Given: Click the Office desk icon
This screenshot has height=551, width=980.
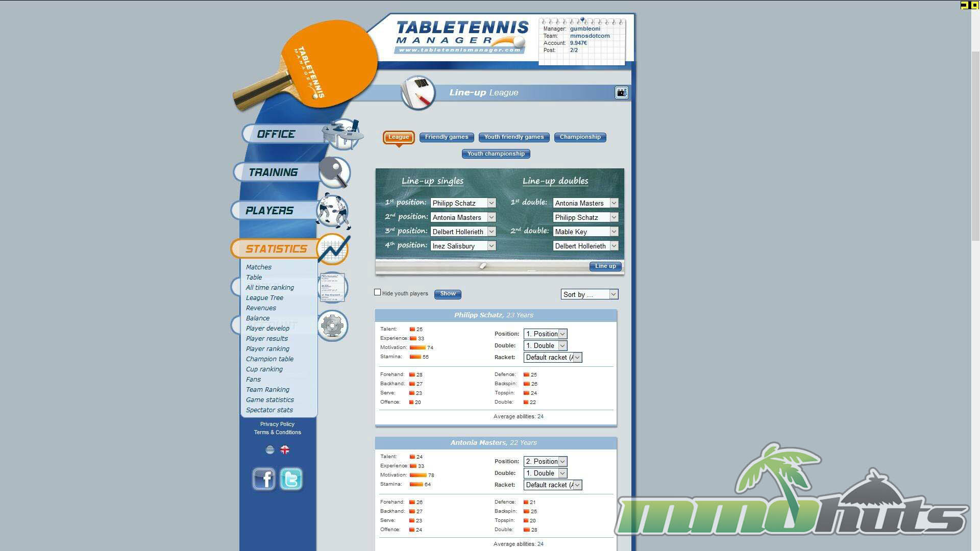Looking at the screenshot, I should 342,134.
